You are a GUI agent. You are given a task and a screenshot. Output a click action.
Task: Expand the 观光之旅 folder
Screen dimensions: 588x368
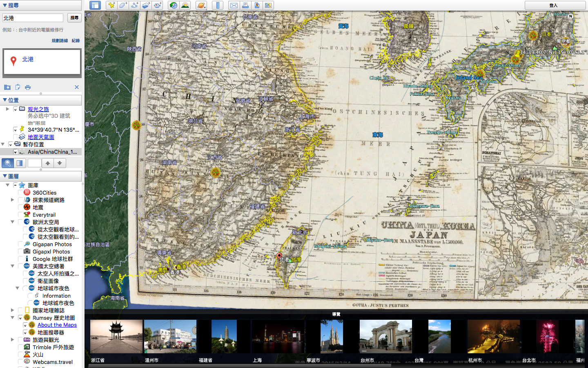tap(7, 109)
